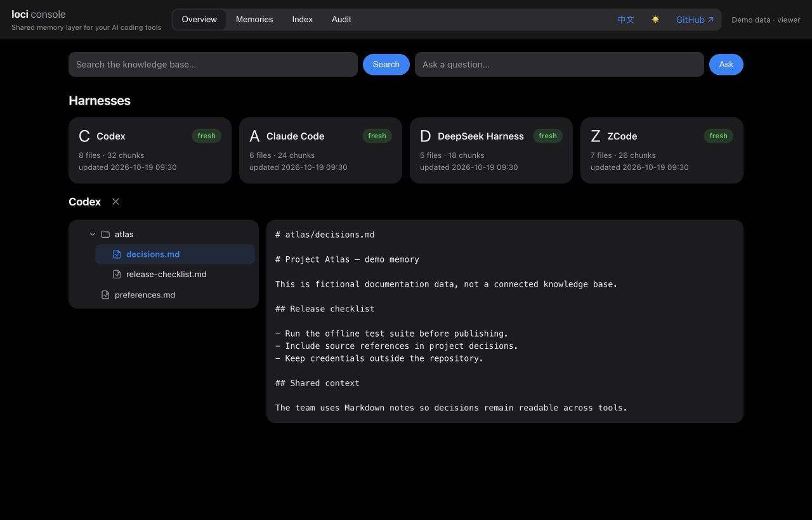Image resolution: width=812 pixels, height=520 pixels.
Task: Go to the Index tab
Action: [x=303, y=19]
